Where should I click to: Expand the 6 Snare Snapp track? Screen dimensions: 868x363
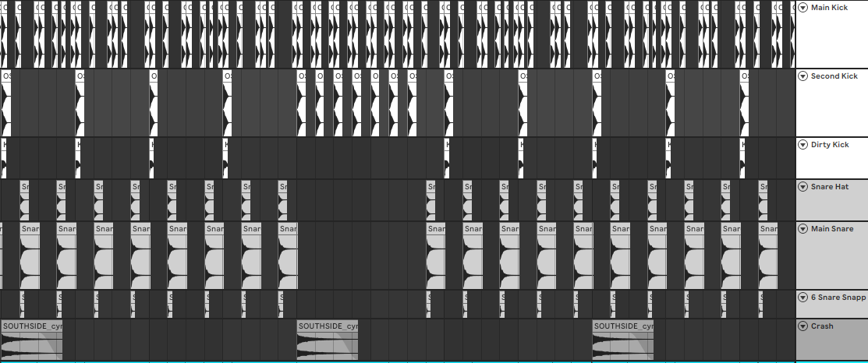[802, 298]
